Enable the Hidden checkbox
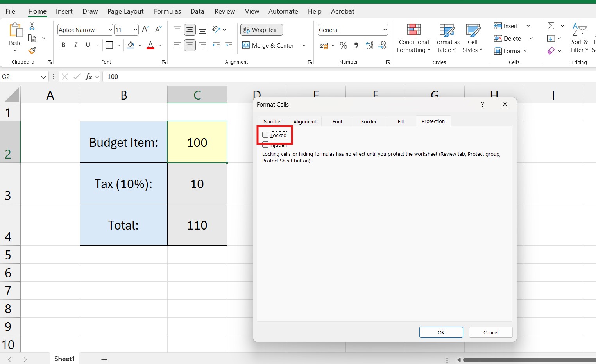Image resolution: width=596 pixels, height=364 pixels. coord(266,145)
